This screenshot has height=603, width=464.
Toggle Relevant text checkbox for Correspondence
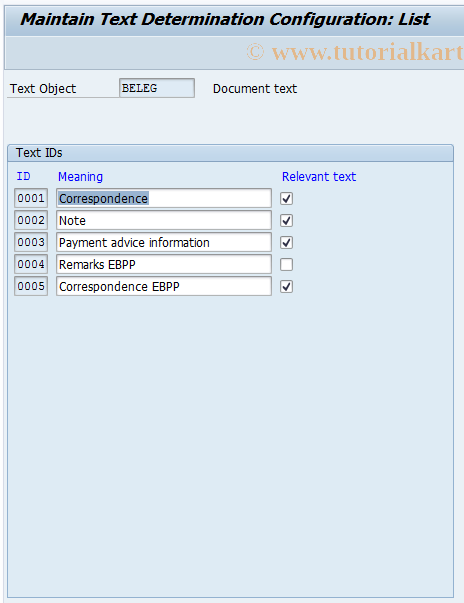point(286,198)
